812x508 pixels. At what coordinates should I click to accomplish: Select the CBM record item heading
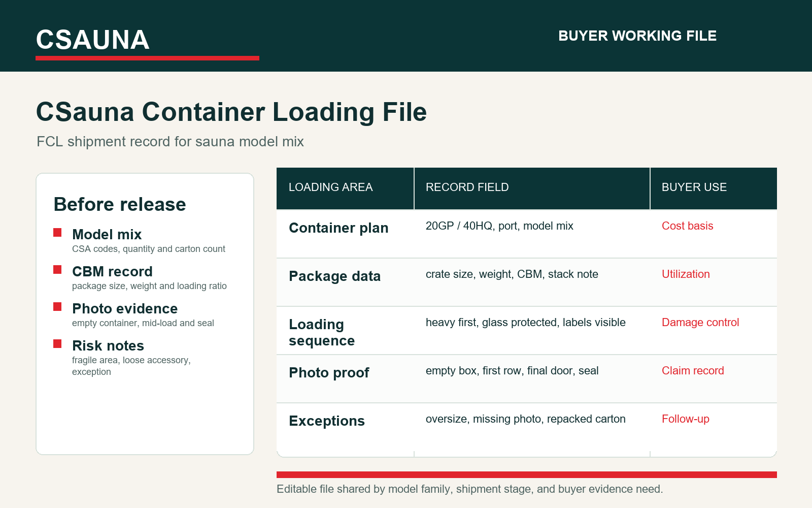(x=112, y=271)
